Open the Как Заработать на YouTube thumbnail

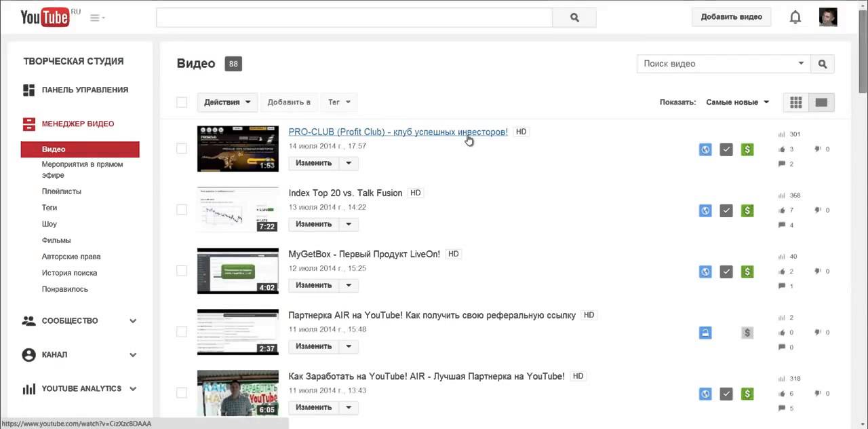238,393
